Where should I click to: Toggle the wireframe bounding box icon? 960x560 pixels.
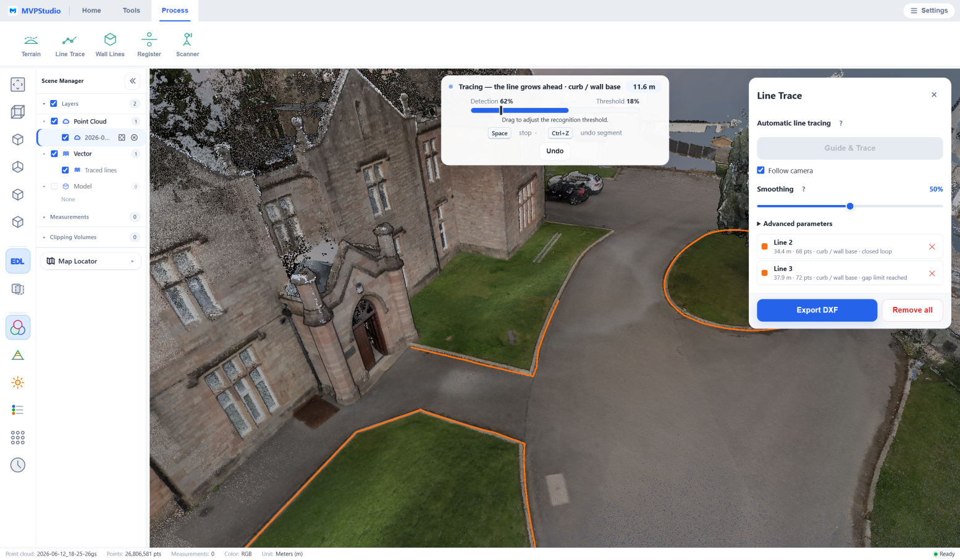click(18, 112)
